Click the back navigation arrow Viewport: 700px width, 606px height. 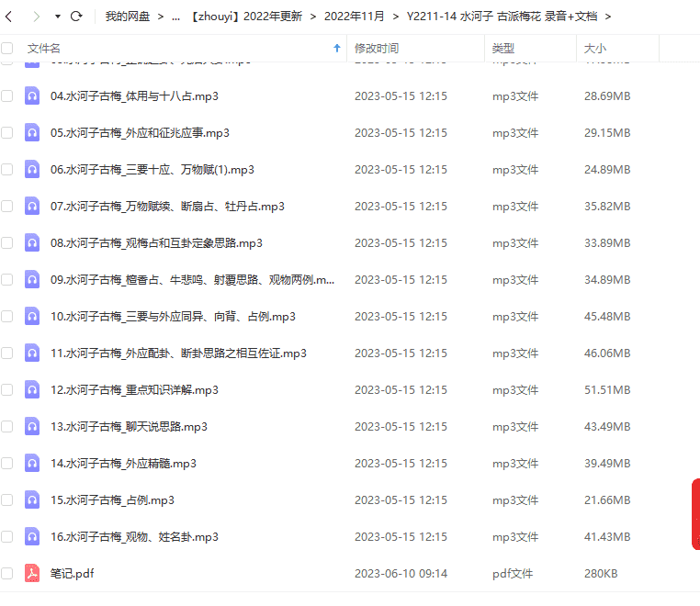coord(9,16)
